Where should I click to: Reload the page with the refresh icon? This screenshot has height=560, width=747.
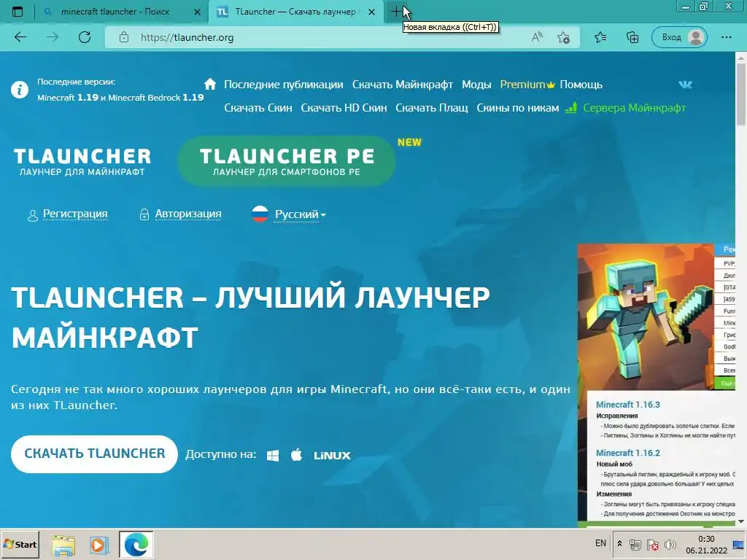[85, 37]
